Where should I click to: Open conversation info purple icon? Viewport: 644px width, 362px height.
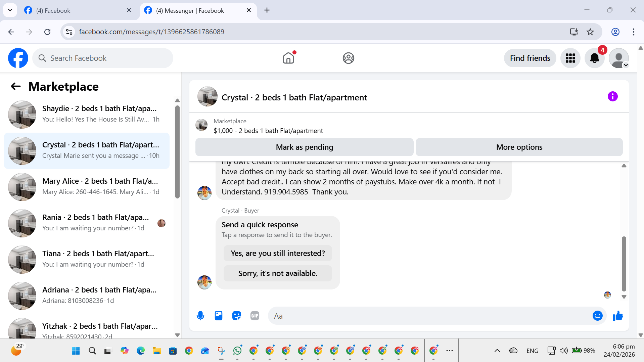point(612,96)
